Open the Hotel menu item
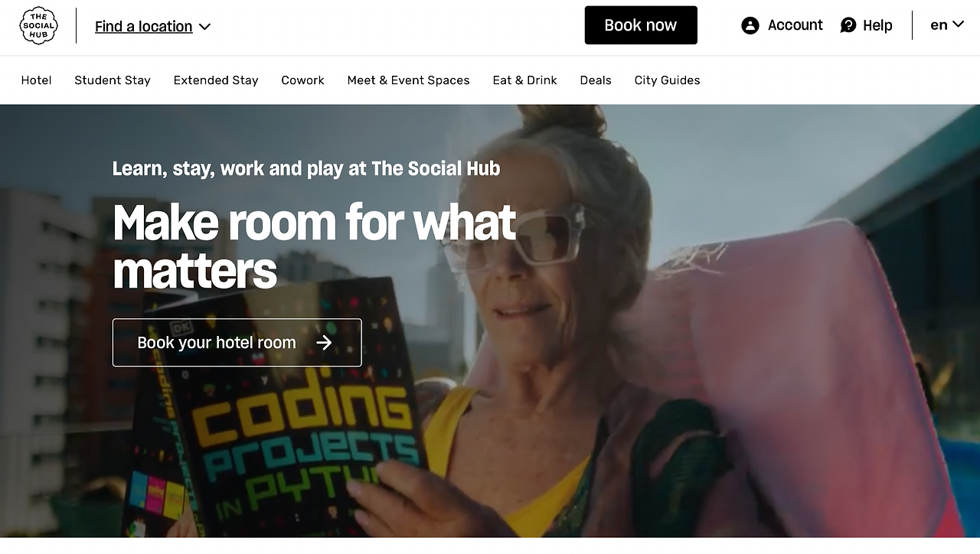The height and width of the screenshot is (554, 980). pyautogui.click(x=36, y=80)
